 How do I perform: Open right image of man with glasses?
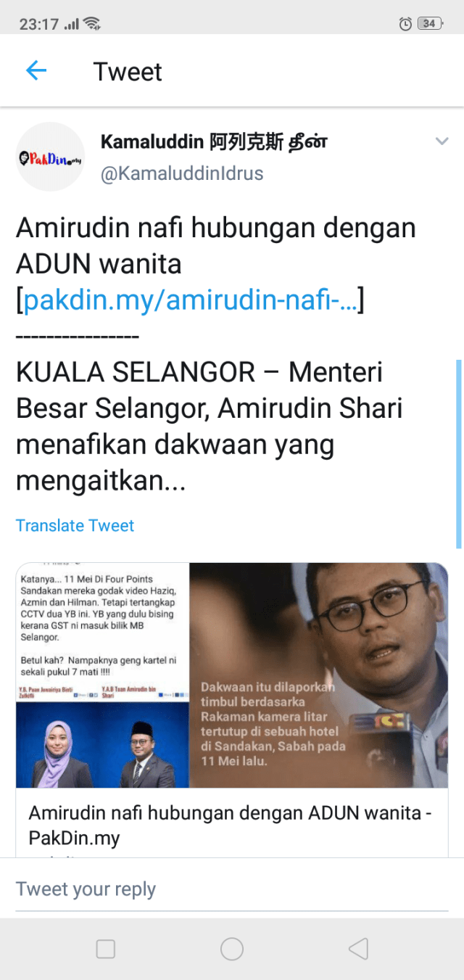point(319,675)
